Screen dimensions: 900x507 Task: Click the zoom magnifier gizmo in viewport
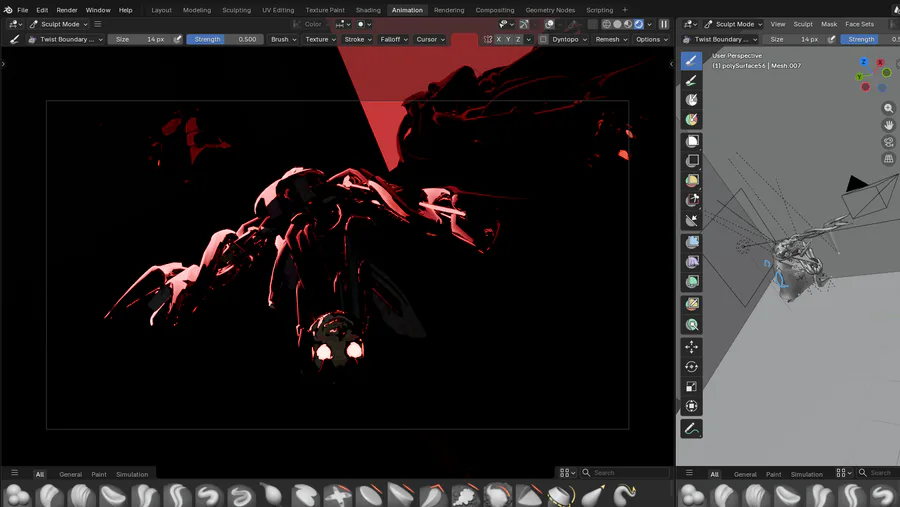coord(888,108)
